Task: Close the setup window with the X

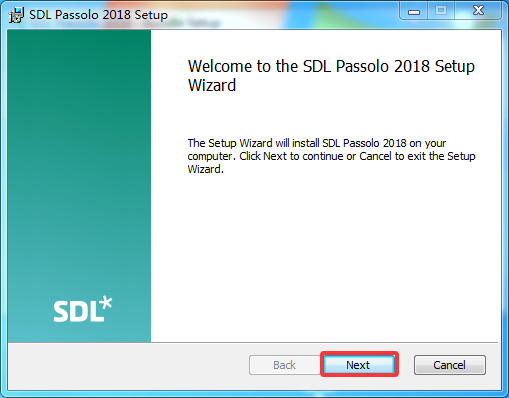Action: point(478,11)
